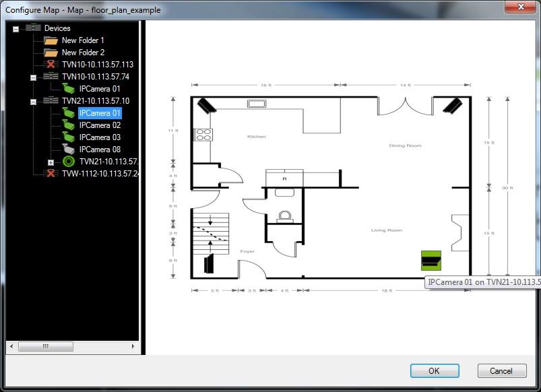This screenshot has height=392, width=541.
Task: Click the gray camera icon of IPCamera 08
Action: click(68, 149)
